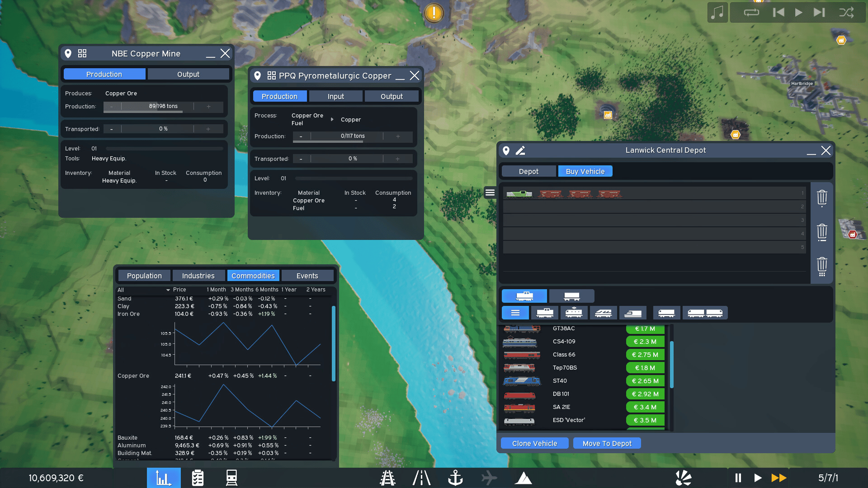The image size is (868, 488).
Task: Open the road construction tool
Action: point(421,478)
